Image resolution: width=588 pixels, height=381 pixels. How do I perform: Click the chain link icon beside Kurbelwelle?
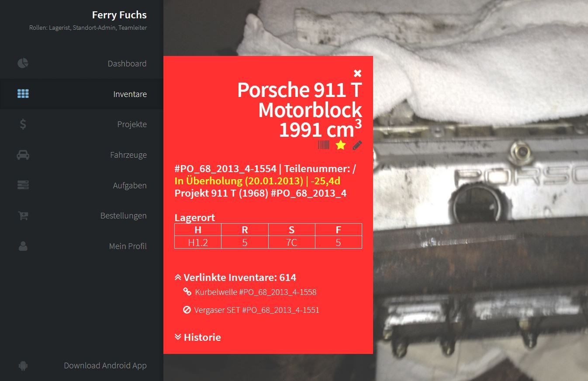point(187,292)
